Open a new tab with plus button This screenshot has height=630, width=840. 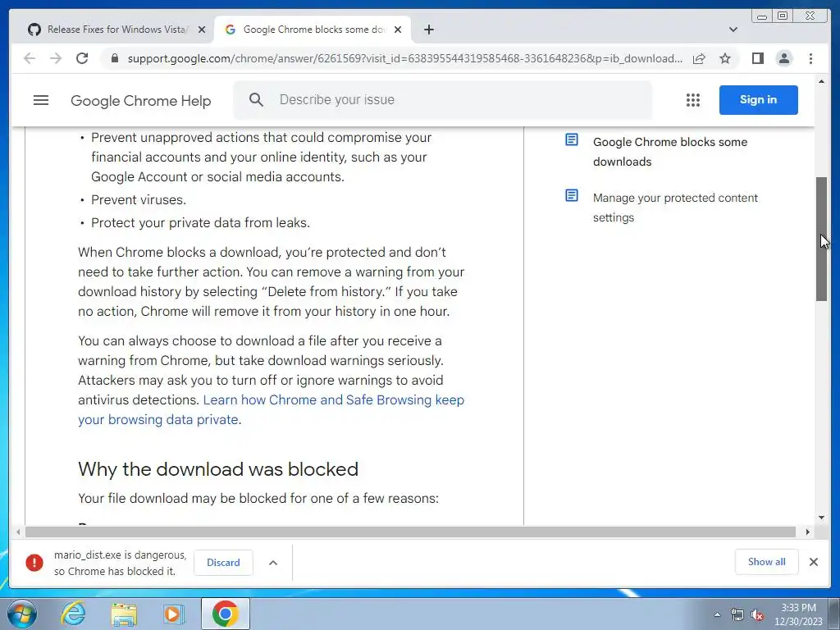coord(428,30)
